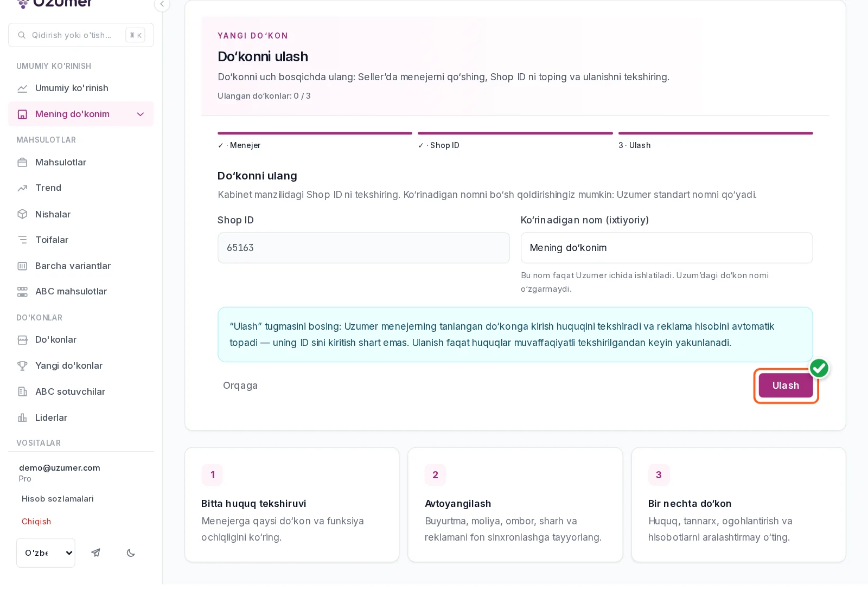Click the Chiqish logout link
Viewport: 868px width, 610px height.
pyautogui.click(x=36, y=522)
